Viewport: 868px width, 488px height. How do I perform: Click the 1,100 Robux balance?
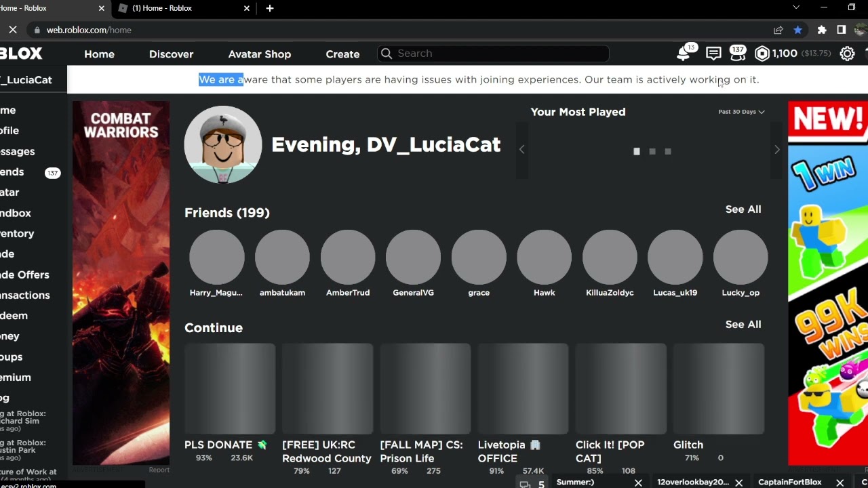coord(785,54)
